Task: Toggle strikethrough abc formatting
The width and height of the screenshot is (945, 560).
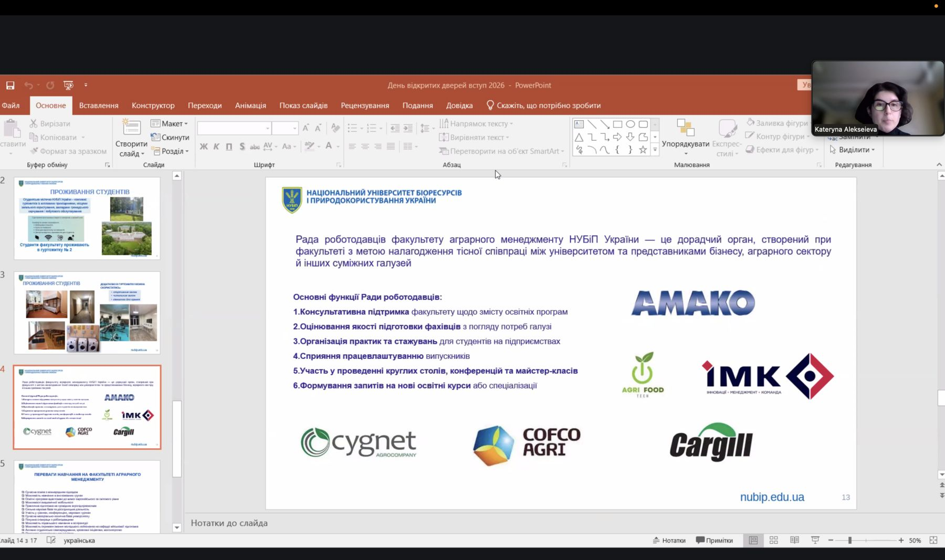Action: point(255,146)
